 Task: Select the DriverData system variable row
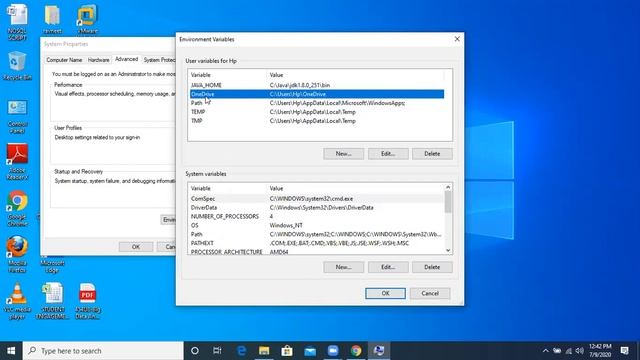pyautogui.click(x=317, y=207)
